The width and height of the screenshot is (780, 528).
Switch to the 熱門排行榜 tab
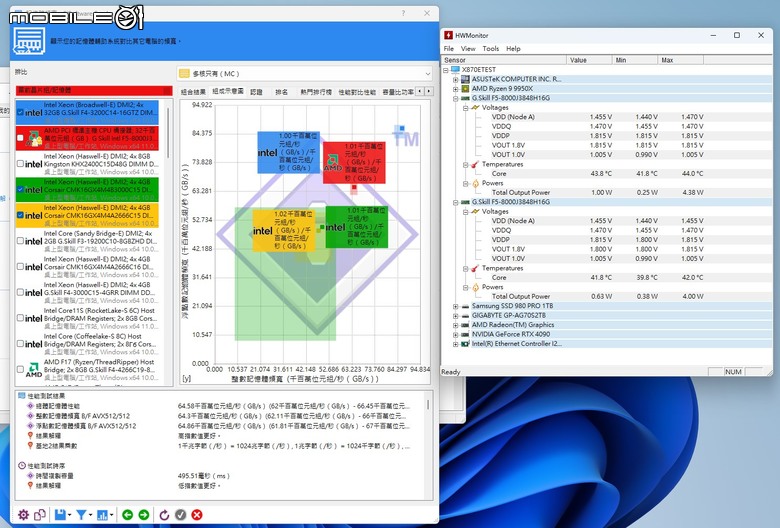tap(316, 92)
